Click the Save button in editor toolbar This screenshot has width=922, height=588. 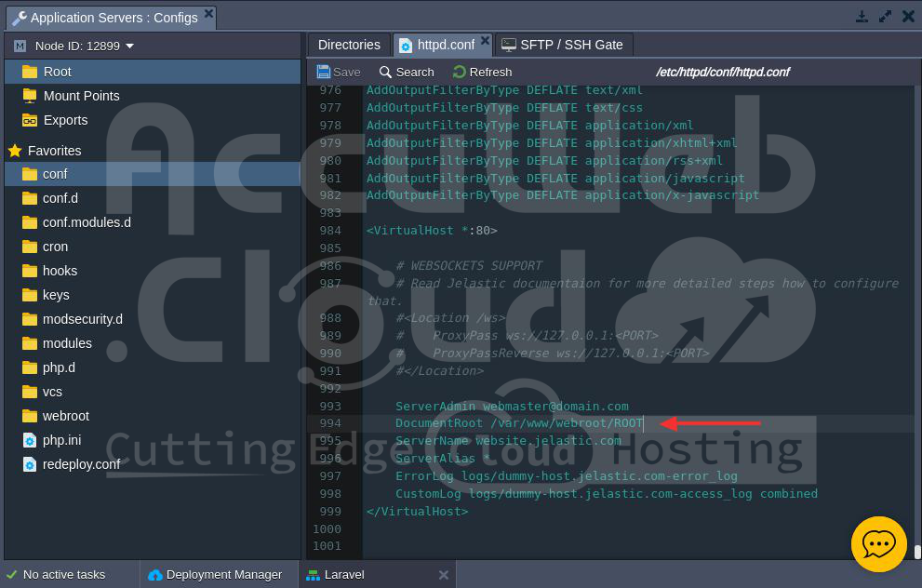(339, 72)
